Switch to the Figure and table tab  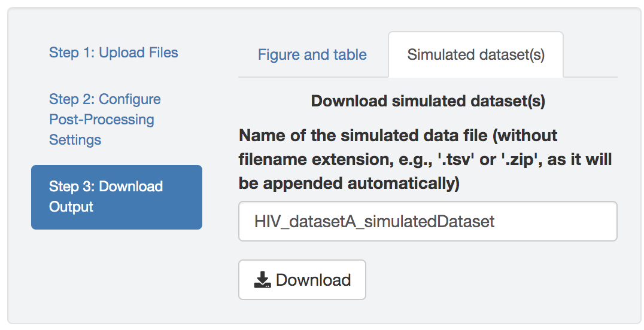[x=312, y=55]
